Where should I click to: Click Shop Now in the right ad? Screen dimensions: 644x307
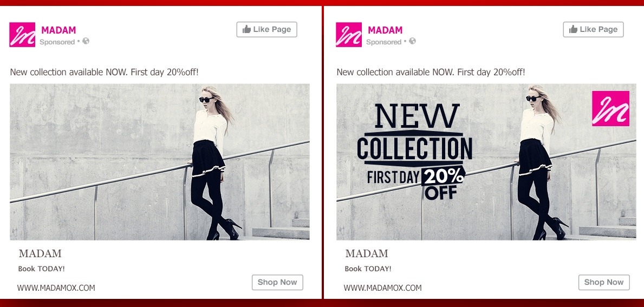(x=604, y=283)
